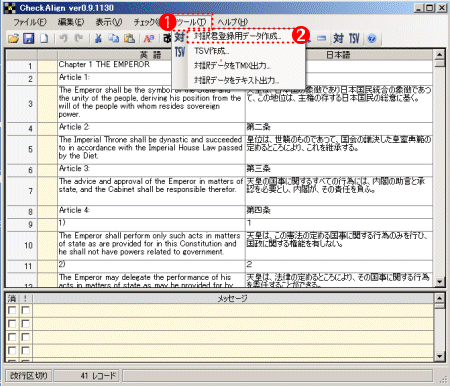450x386 pixels.
Task: Check the 消 checkbox in fourth message row
Action: click(x=12, y=350)
